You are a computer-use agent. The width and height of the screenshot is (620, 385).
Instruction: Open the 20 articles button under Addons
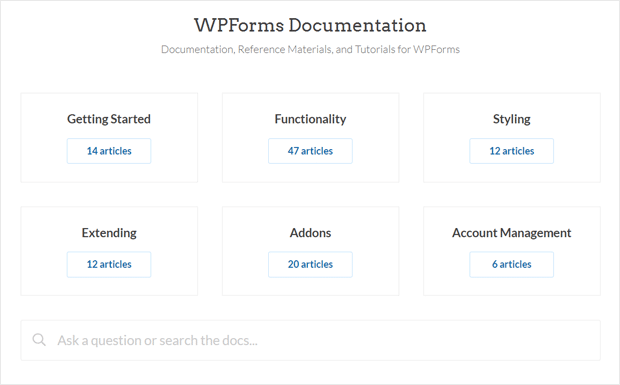pos(310,264)
